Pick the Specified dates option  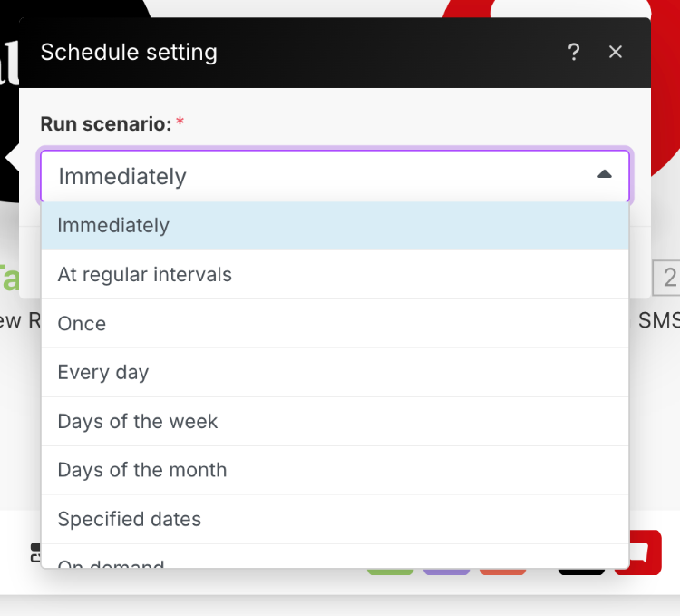[335, 519]
